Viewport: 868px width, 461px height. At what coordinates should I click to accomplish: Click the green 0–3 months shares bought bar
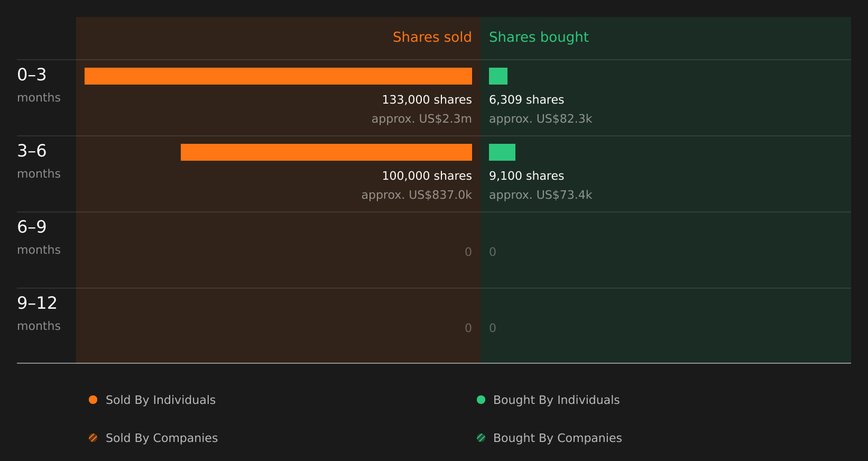click(x=498, y=76)
